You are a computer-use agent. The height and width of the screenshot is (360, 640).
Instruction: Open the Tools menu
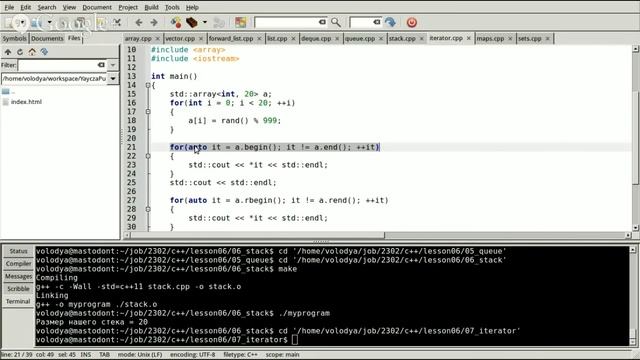(172, 7)
